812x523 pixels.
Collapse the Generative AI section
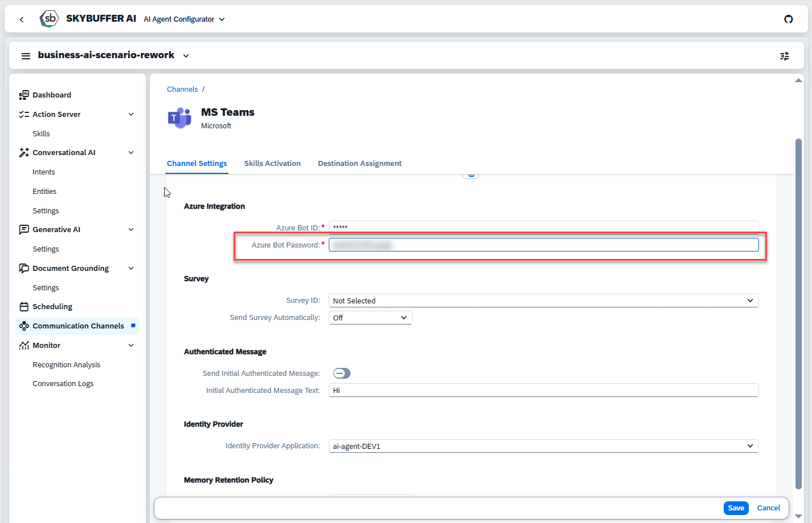[x=131, y=229]
